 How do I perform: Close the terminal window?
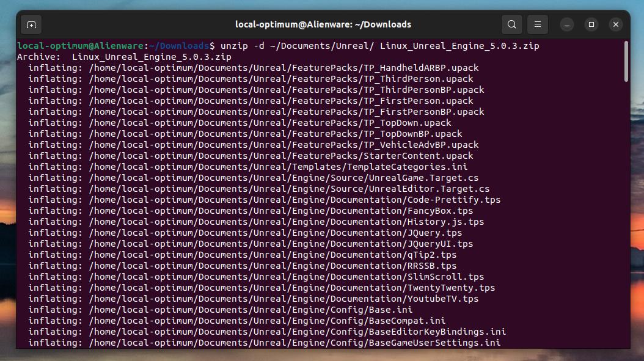(616, 24)
